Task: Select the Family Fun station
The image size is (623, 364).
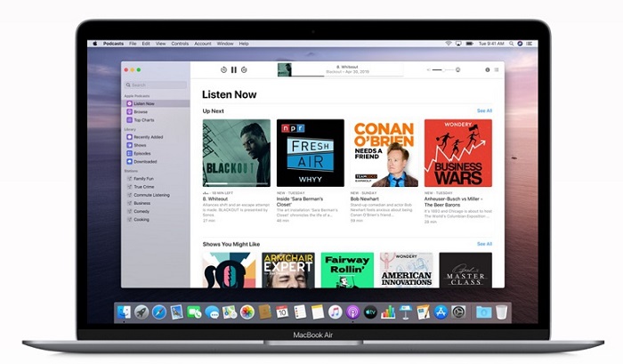Action: click(156, 179)
